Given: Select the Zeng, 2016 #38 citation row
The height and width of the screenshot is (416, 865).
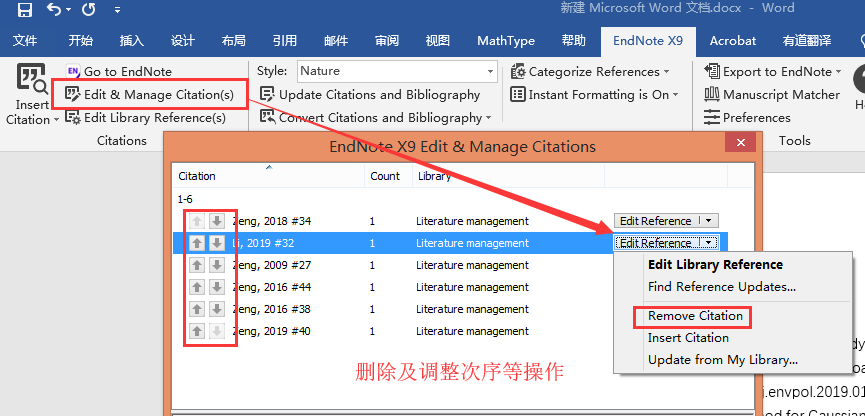Looking at the screenshot, I should (393, 310).
